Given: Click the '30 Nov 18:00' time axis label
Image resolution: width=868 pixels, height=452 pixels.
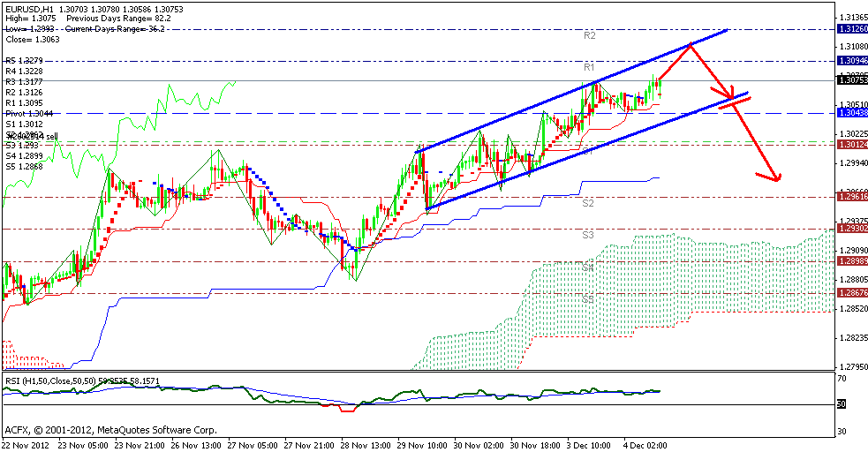Looking at the screenshot, I should [536, 445].
